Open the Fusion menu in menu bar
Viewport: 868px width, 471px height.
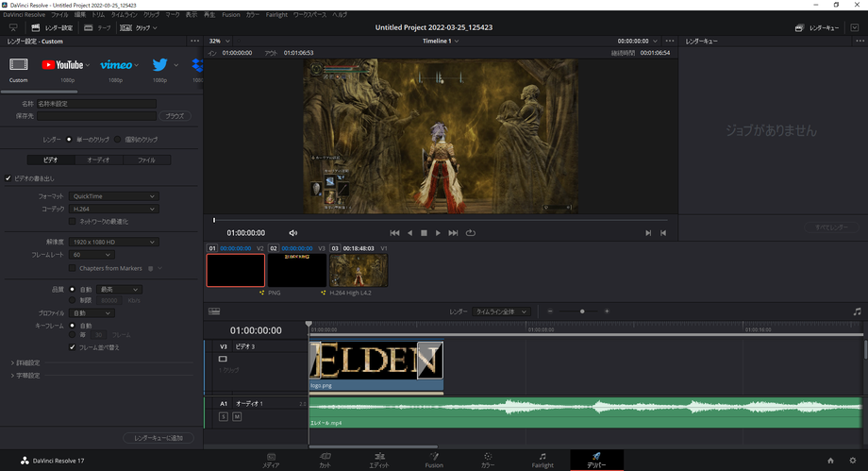pos(231,15)
